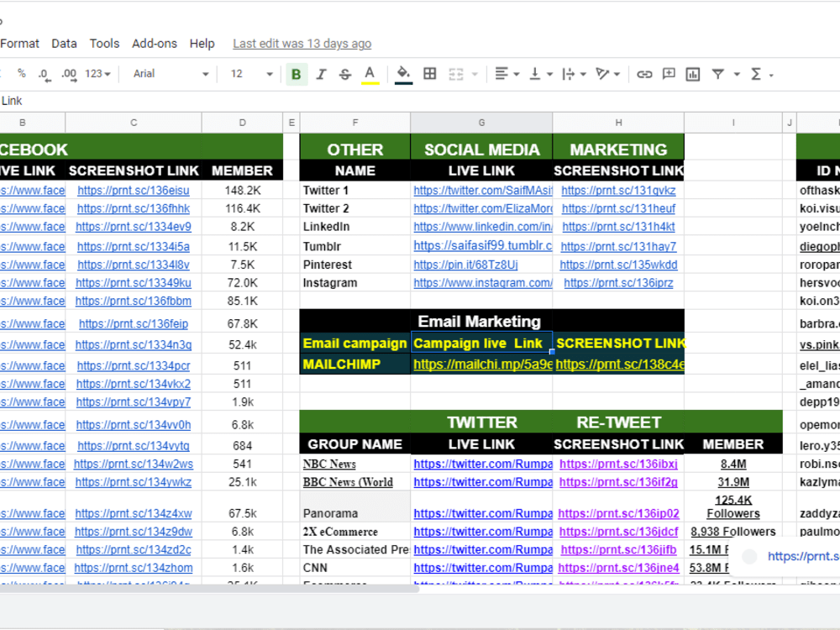Click the insert link icon
This screenshot has height=630, width=840.
(644, 74)
